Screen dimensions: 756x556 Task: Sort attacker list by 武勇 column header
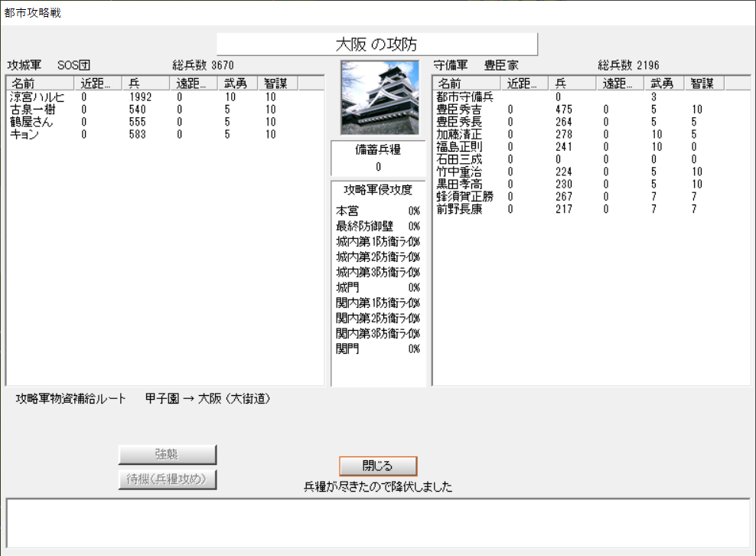point(235,83)
